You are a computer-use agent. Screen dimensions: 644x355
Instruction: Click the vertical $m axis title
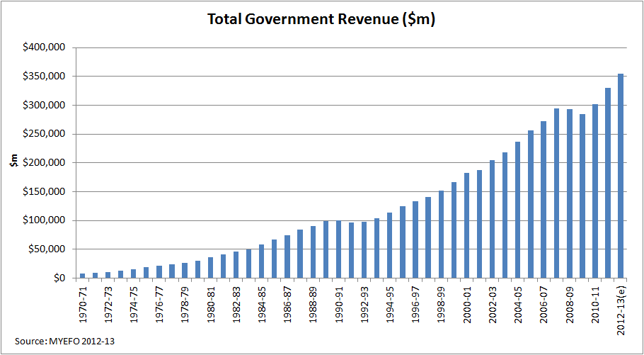[x=14, y=163]
